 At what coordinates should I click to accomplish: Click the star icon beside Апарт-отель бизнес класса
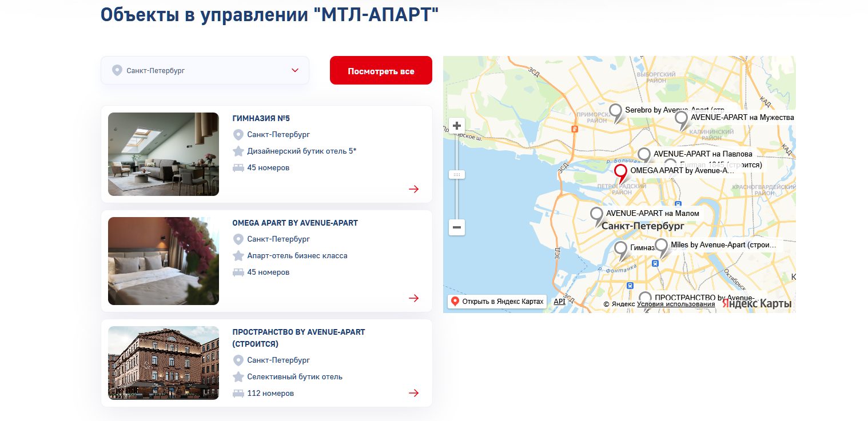click(x=238, y=255)
